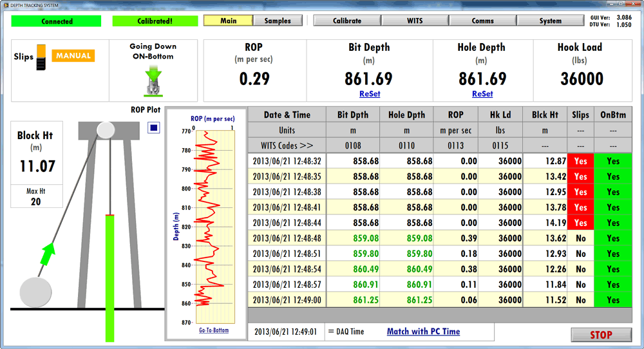Click the WITS Codes >> label
The height and width of the screenshot is (349, 644).
pyautogui.click(x=287, y=146)
